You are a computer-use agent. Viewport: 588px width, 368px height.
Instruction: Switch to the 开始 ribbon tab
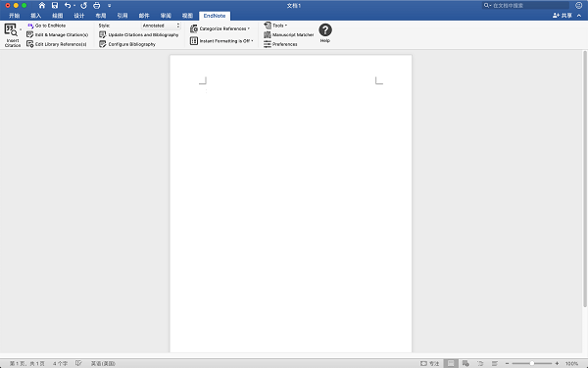(15, 16)
